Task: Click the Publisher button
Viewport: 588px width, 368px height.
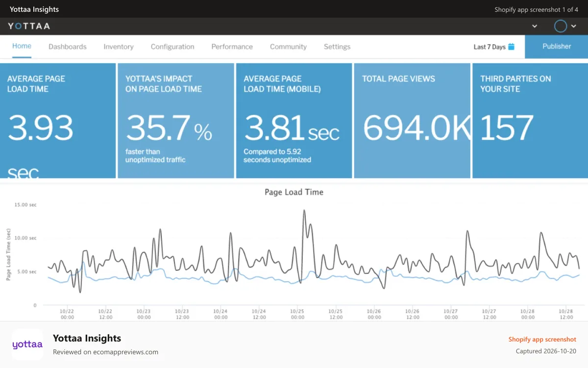Action: (x=557, y=47)
